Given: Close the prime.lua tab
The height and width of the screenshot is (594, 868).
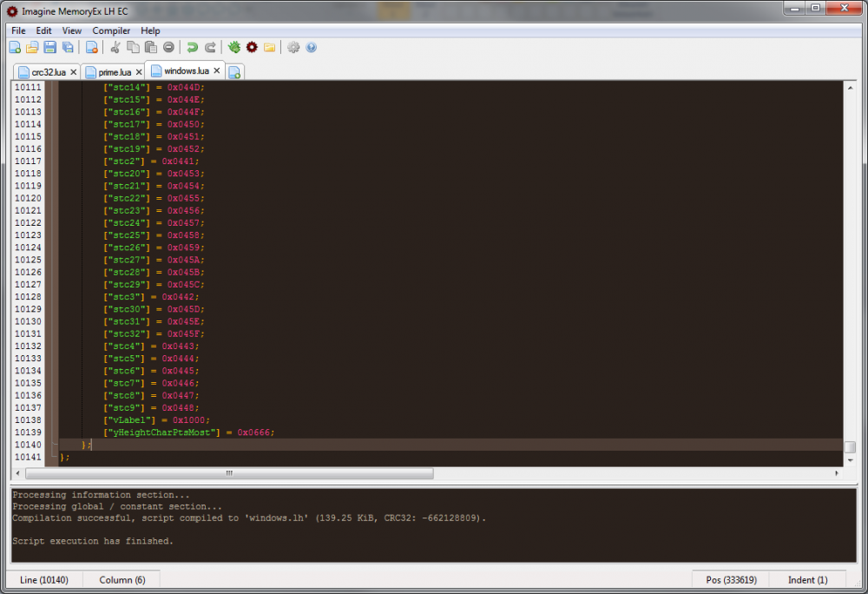Looking at the screenshot, I should [139, 72].
